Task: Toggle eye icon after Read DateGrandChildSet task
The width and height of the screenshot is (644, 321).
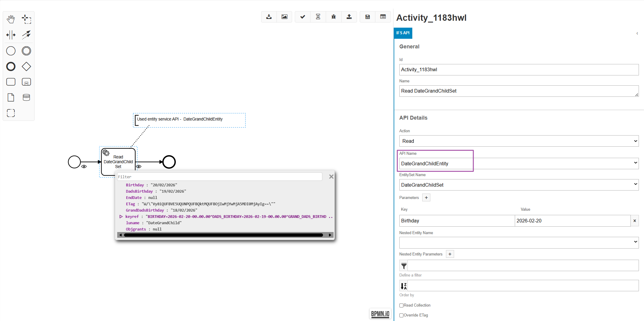Action: click(x=139, y=167)
